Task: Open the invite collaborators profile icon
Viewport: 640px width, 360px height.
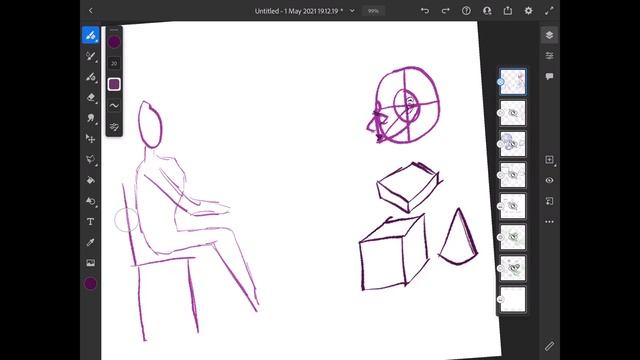Action: (x=487, y=11)
